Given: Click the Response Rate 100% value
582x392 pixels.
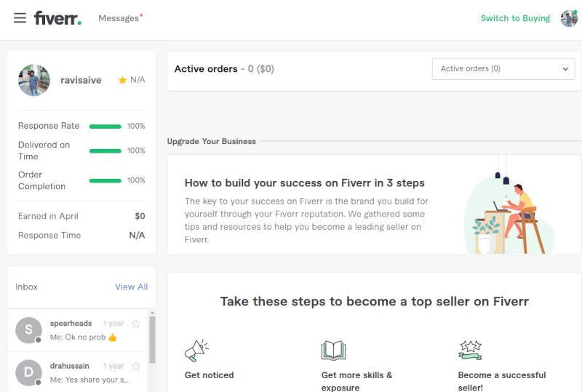Looking at the screenshot, I should (x=136, y=127).
